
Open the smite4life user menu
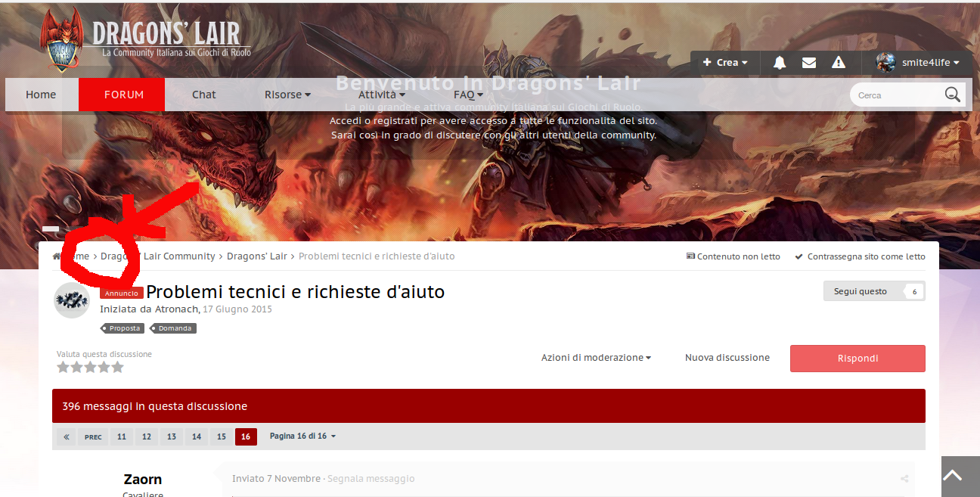(917, 63)
